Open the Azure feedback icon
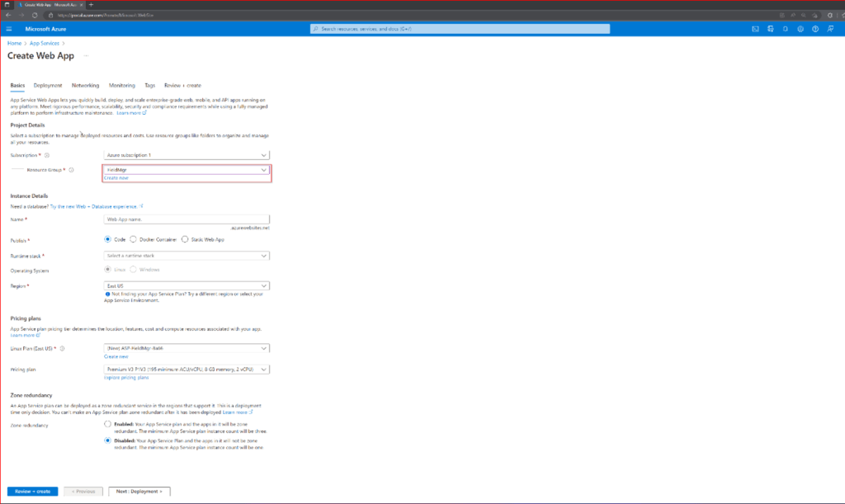 830,29
